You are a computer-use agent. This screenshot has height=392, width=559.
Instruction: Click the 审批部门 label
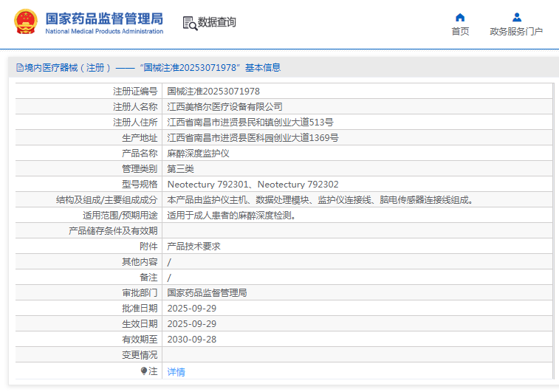140,292
